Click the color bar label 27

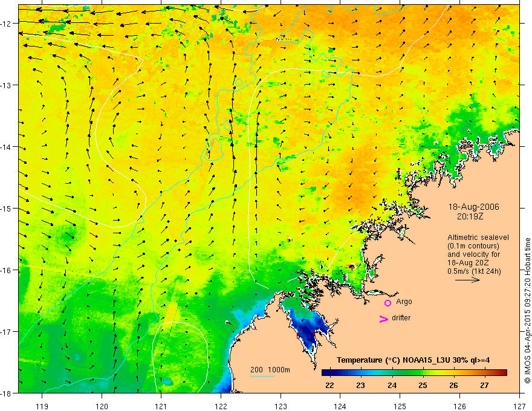tap(484, 386)
